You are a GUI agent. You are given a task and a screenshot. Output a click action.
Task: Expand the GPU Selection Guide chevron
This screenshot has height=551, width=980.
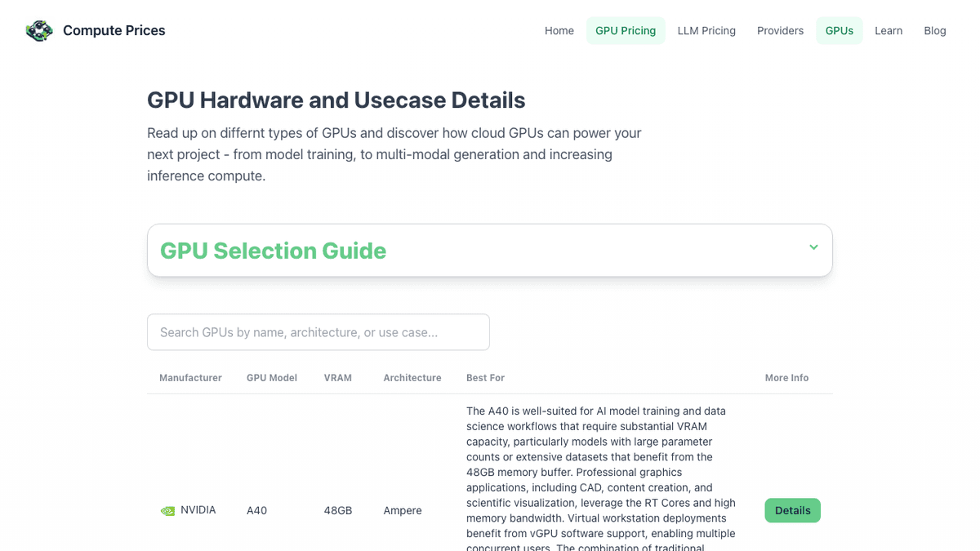(813, 247)
